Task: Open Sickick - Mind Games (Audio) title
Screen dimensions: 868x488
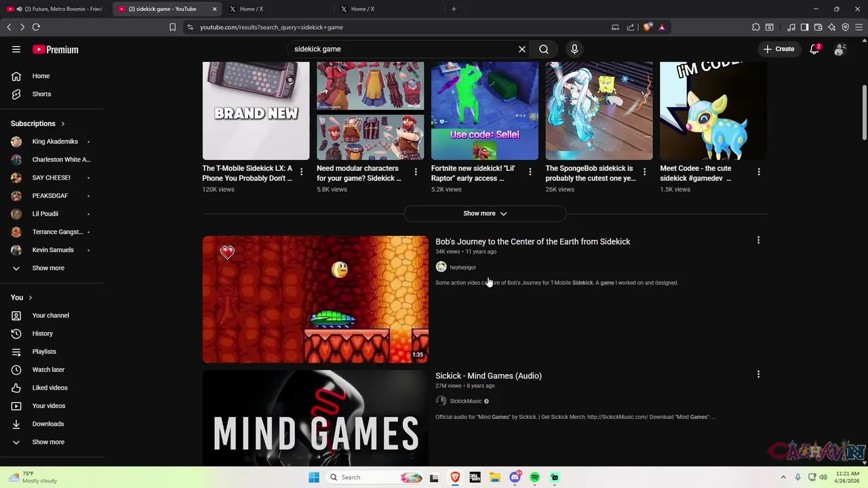Action: 488,376
